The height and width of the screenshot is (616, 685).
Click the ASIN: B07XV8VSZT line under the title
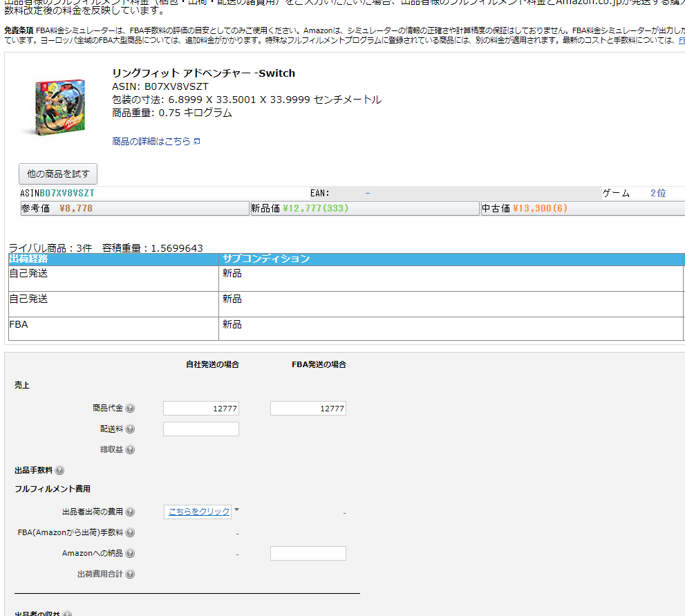click(x=160, y=86)
